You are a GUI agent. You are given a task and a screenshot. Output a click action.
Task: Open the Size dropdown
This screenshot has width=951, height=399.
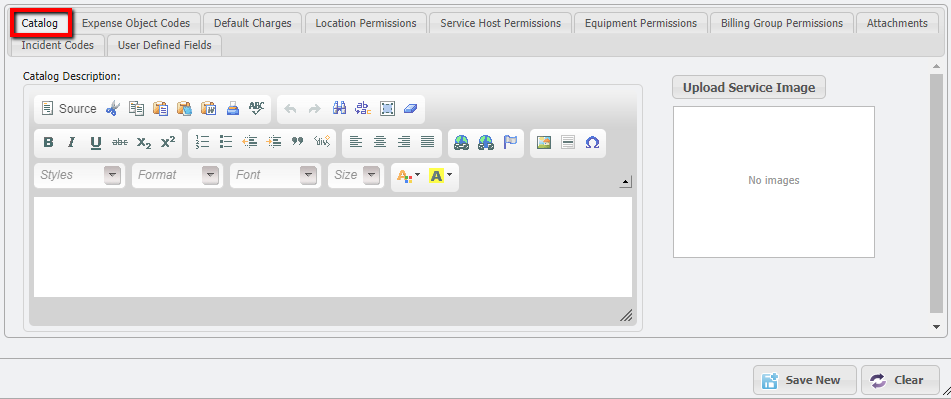tap(356, 175)
